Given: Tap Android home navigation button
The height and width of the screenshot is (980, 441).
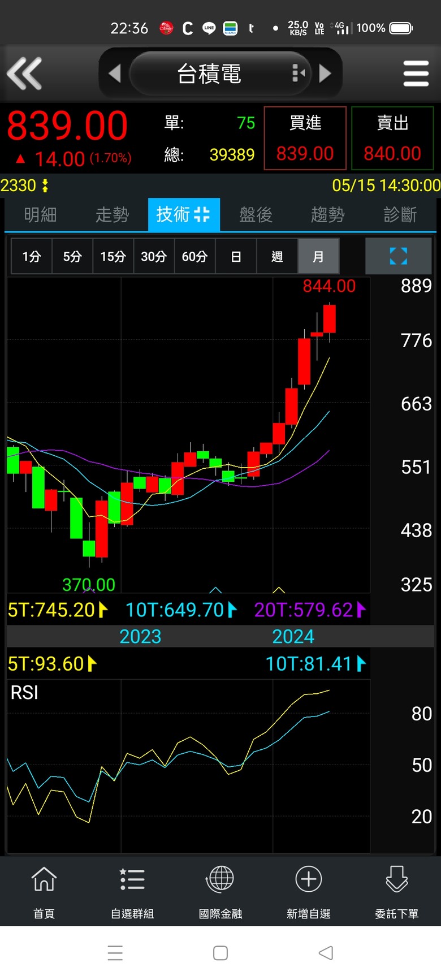Looking at the screenshot, I should pos(220,953).
